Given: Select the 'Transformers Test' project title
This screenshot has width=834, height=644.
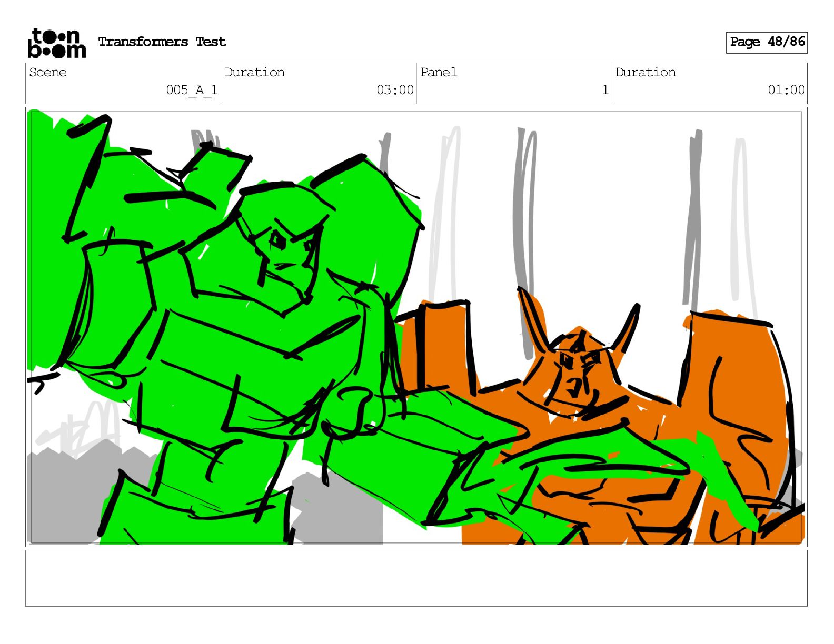Looking at the screenshot, I should point(162,42).
